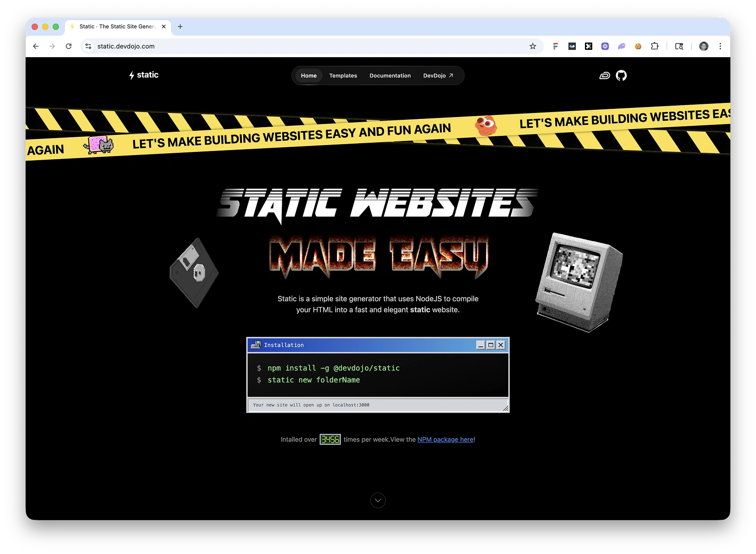Click the retro Macintosh computer graphic

[x=579, y=282]
